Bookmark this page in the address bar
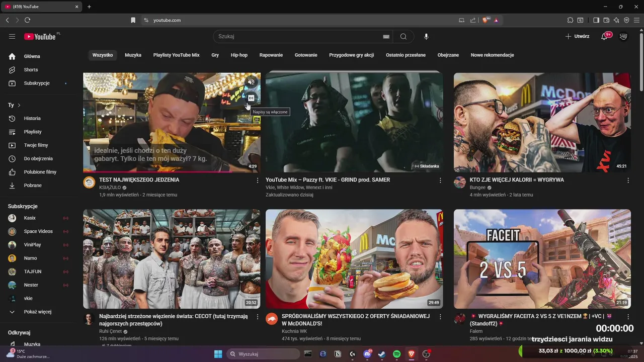 tap(133, 20)
